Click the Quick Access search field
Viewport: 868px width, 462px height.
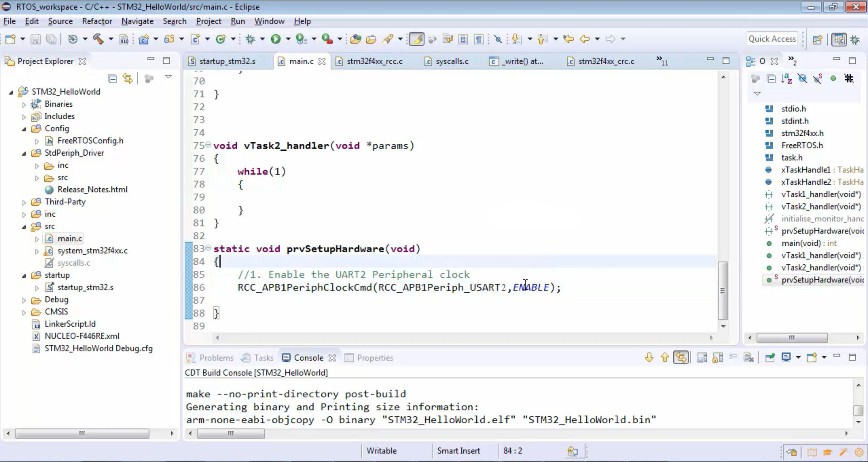point(772,39)
